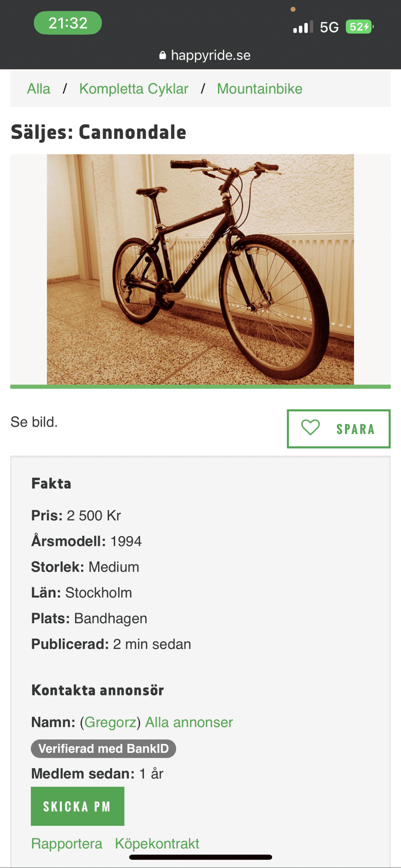Open the Mountainbike breadcrumb category
This screenshot has width=401, height=868.
(x=259, y=89)
